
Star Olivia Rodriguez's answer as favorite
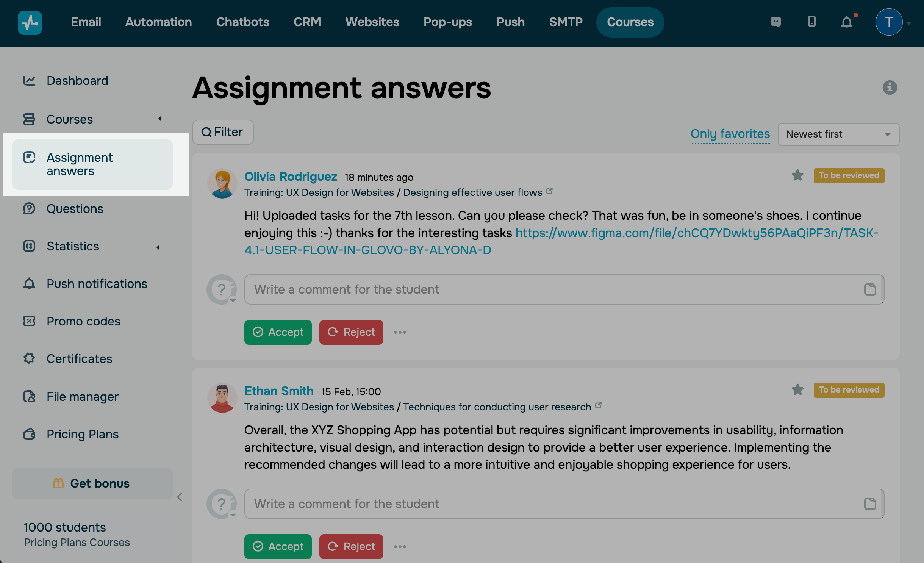pos(797,175)
